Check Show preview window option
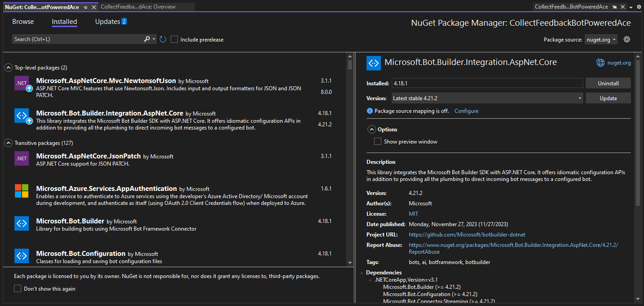 click(x=378, y=141)
